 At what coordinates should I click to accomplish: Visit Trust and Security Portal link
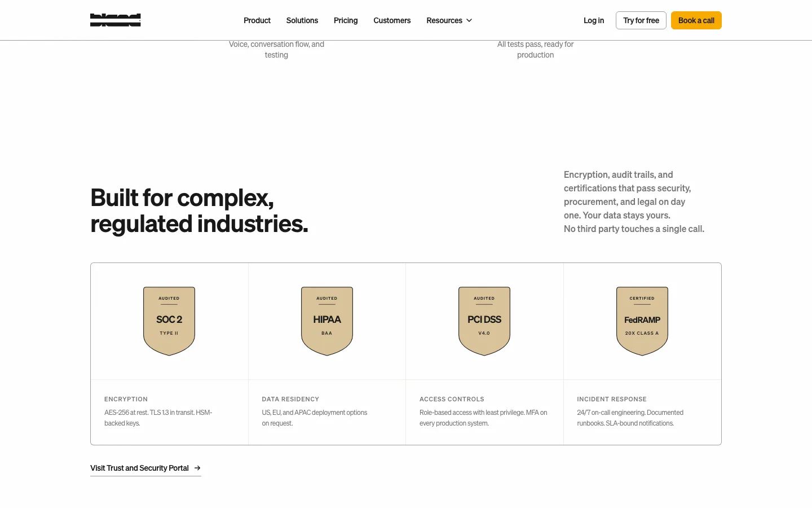point(145,468)
